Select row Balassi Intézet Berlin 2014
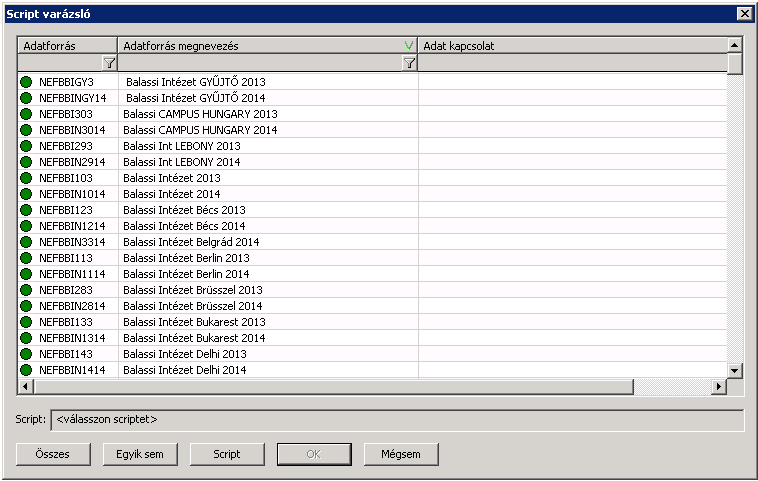 coord(373,274)
